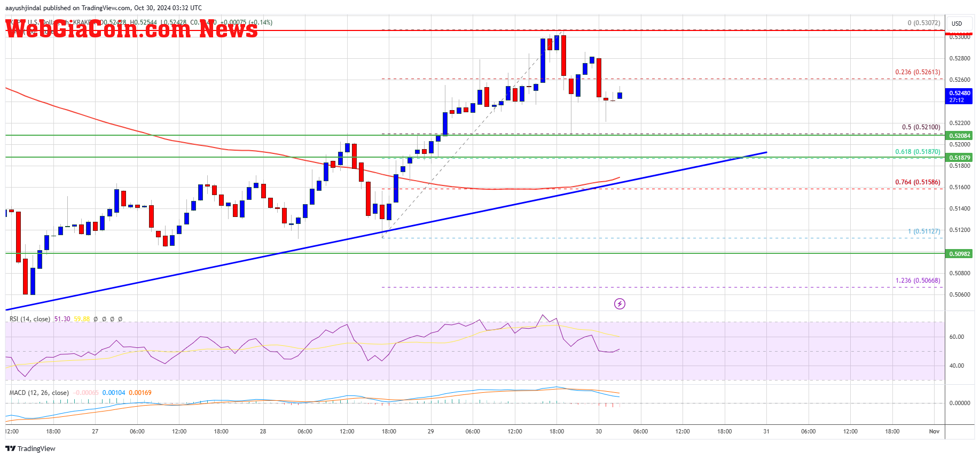Open the TradingView logo at the bottom

pyautogui.click(x=30, y=448)
